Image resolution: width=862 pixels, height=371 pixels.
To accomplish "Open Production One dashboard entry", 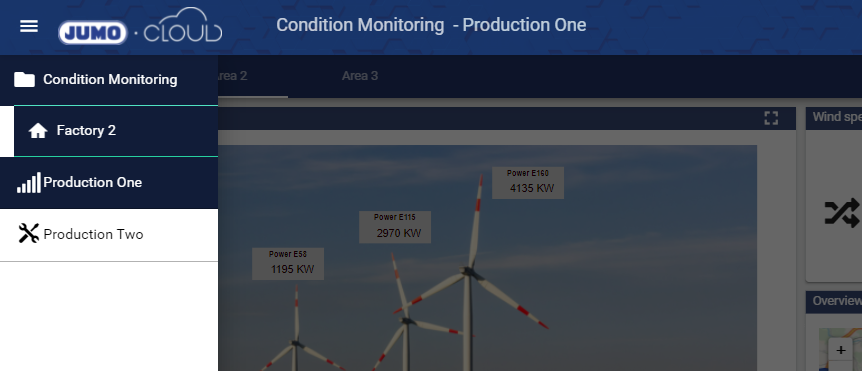I will click(109, 182).
